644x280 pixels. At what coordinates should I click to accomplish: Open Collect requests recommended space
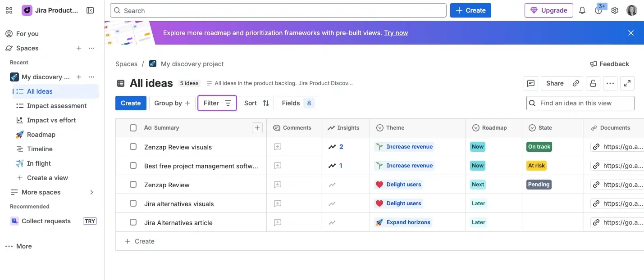coord(53,221)
